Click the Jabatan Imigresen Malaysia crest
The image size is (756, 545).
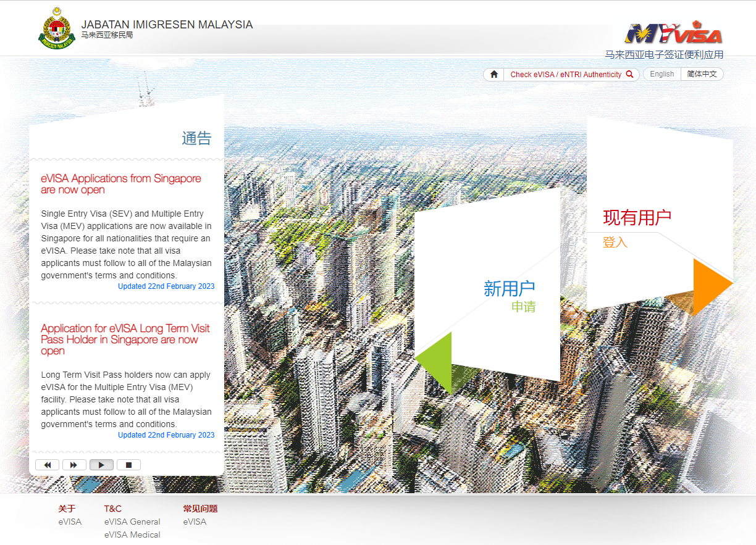tap(57, 27)
